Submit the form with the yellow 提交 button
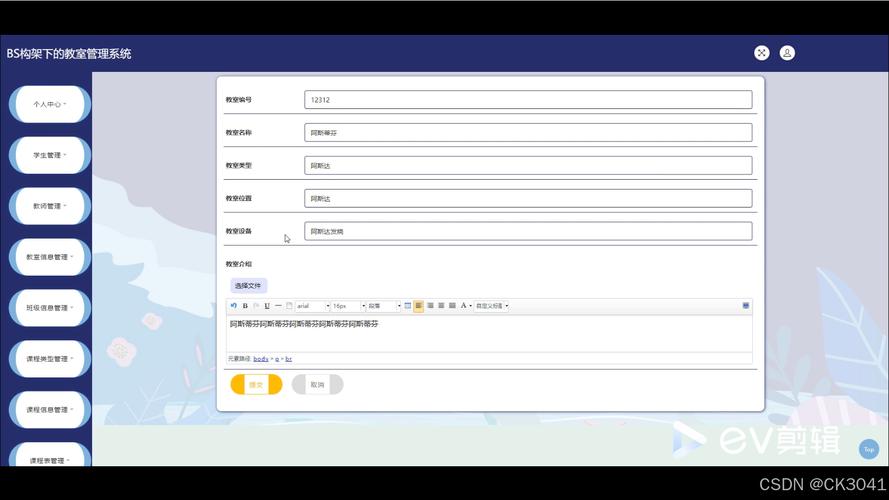Viewport: 889px width, 500px height. pyautogui.click(x=256, y=384)
